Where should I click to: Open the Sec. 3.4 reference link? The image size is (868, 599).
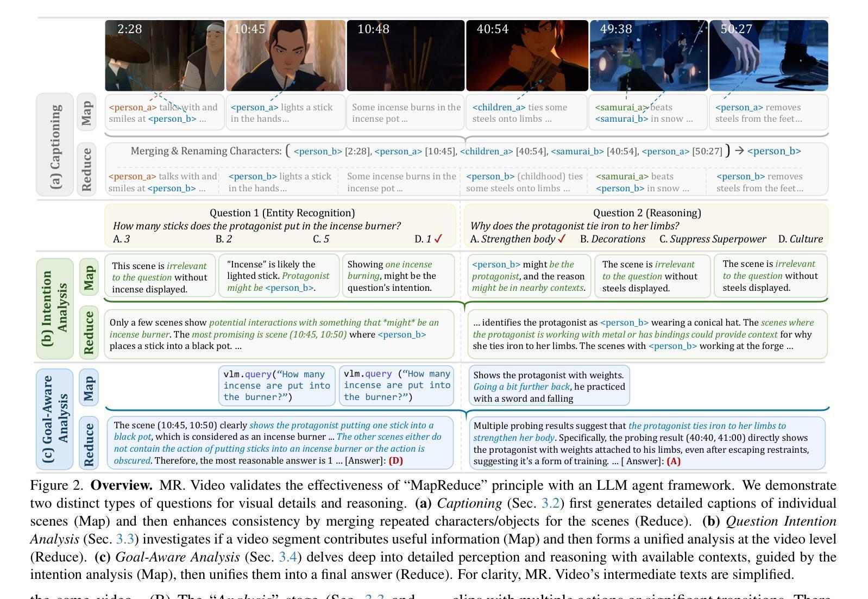[288, 557]
